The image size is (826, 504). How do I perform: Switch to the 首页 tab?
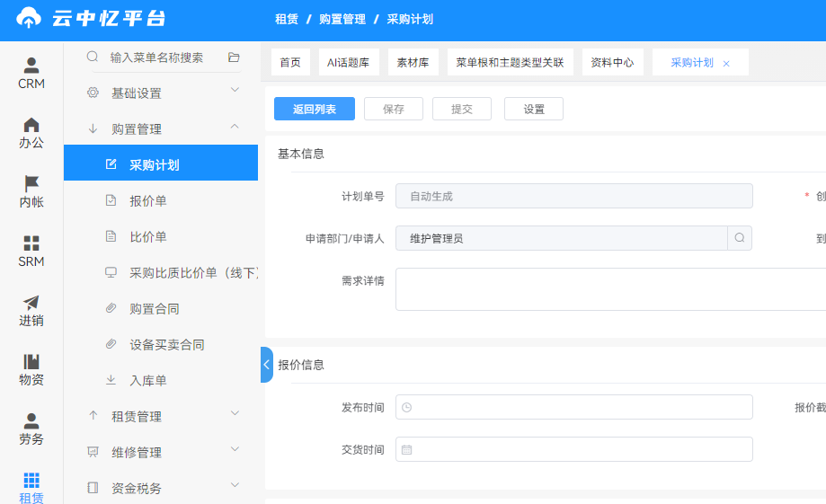[x=290, y=63]
